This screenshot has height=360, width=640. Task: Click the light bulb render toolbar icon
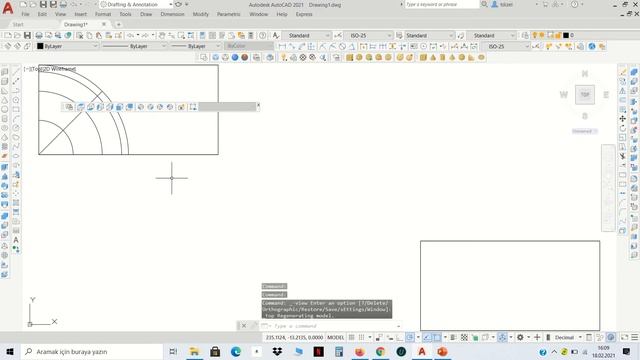(x=284, y=57)
